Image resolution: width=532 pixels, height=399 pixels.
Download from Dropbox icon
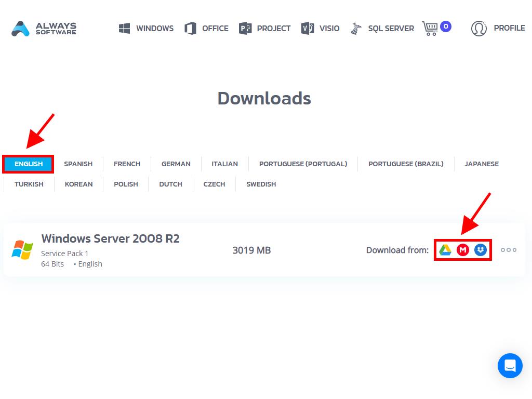(x=481, y=250)
